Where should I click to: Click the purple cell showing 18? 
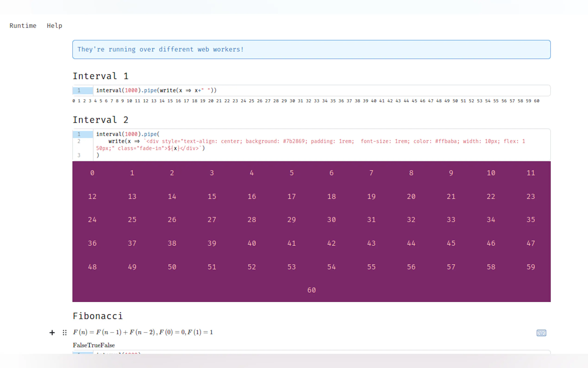[332, 197]
